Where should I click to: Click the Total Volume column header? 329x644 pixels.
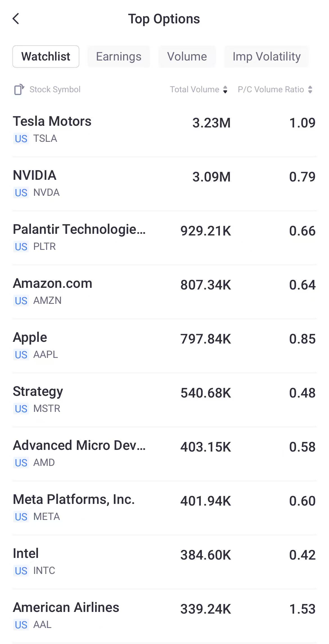[195, 89]
